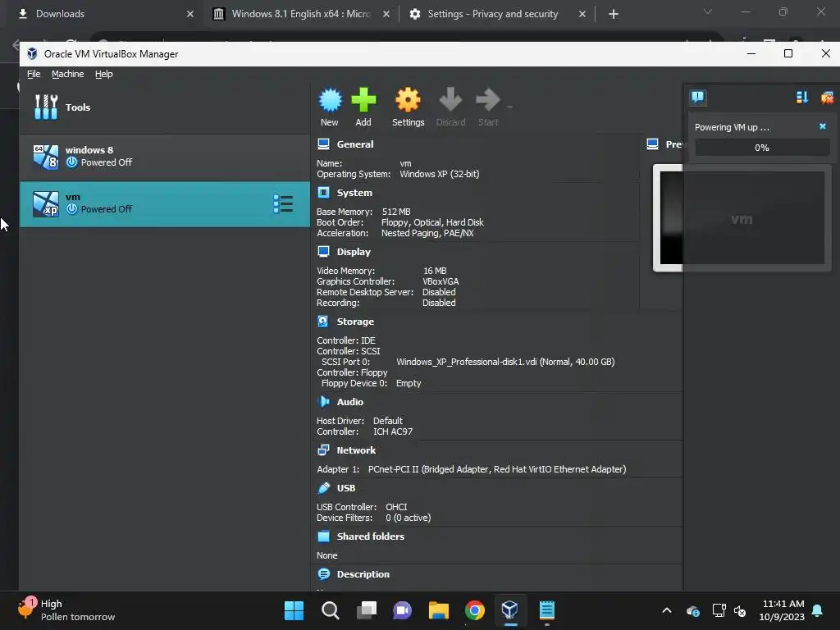This screenshot has height=630, width=840.
Task: Create a new VM with New icon
Action: (x=330, y=107)
